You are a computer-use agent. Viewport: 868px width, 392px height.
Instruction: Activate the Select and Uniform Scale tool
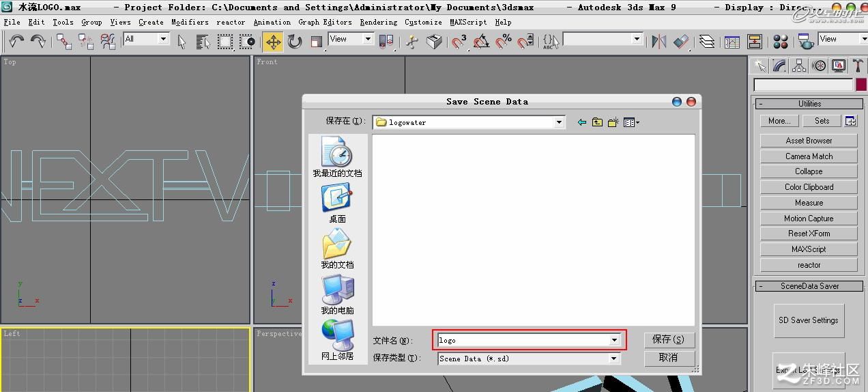point(316,42)
